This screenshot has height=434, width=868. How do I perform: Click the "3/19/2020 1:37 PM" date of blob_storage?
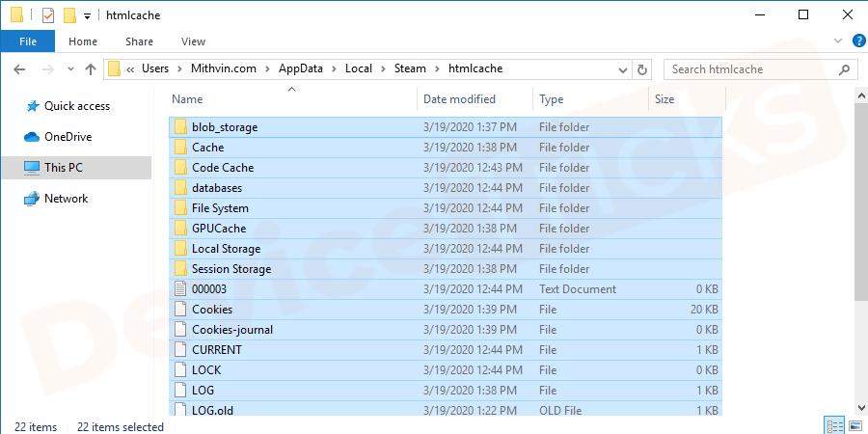[x=470, y=126]
